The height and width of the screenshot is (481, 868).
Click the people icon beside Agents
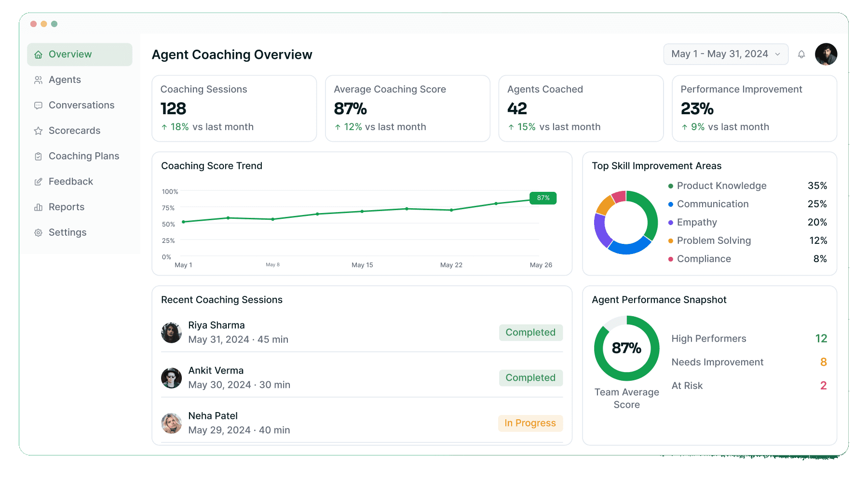click(x=38, y=80)
